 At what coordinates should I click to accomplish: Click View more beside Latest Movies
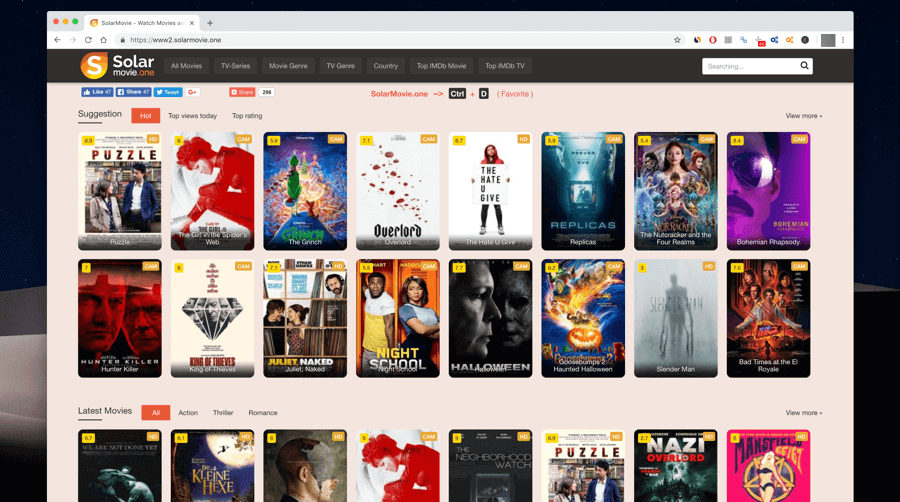coord(804,413)
